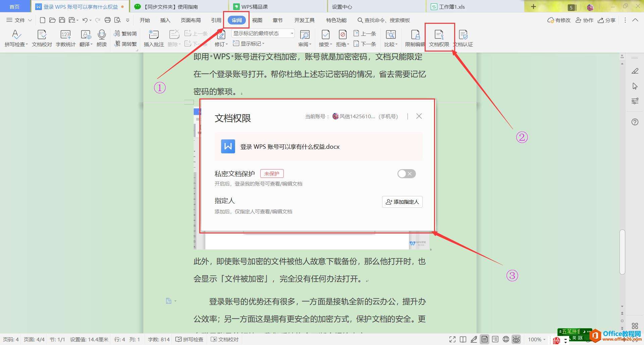Open the zoom level 100% dropdown
This screenshot has height=345, width=644.
[537, 339]
